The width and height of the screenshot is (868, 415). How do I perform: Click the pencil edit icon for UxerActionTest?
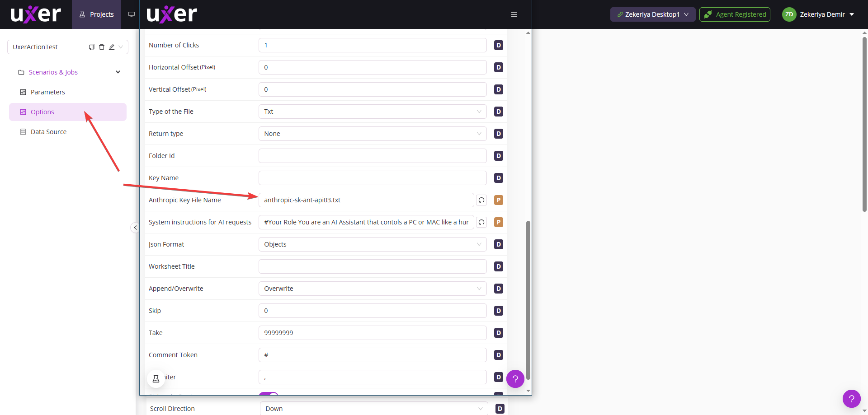click(x=112, y=47)
